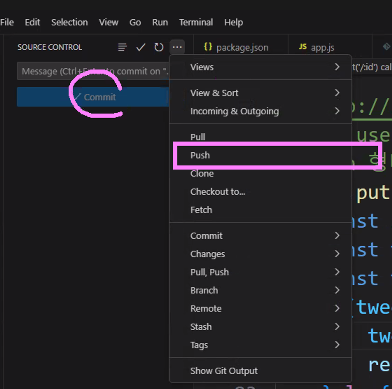Click the checkmark commit icon in header
The image size is (392, 389).
(x=141, y=47)
